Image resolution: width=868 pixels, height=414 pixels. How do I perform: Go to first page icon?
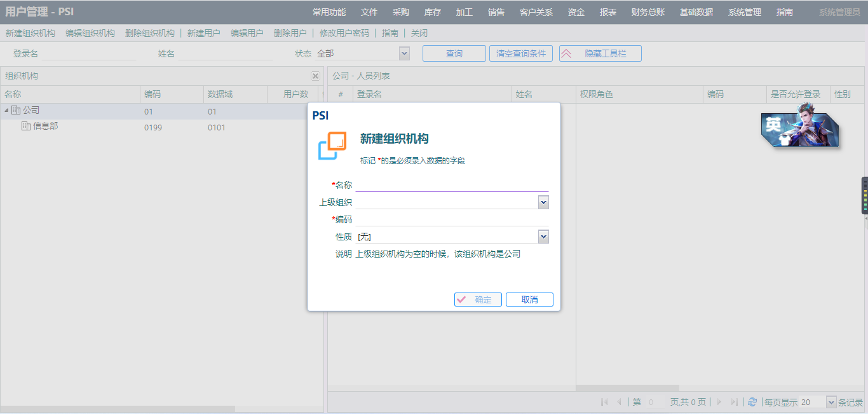[604, 402]
